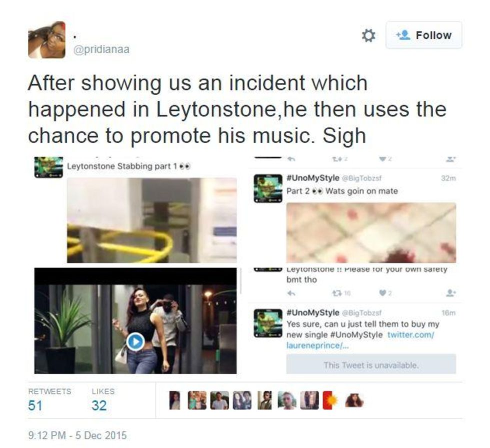Open the Part 2 blood image thumbnail
The image size is (490, 448).
pyautogui.click(x=371, y=232)
